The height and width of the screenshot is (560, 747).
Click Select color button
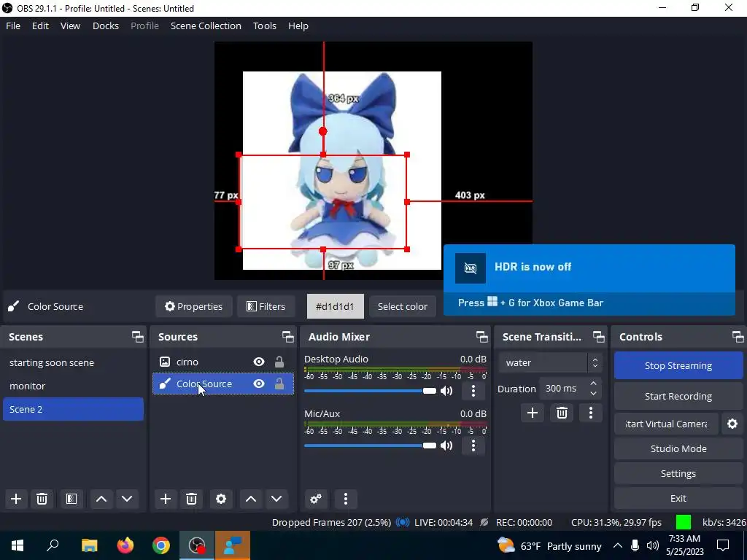[x=403, y=306]
